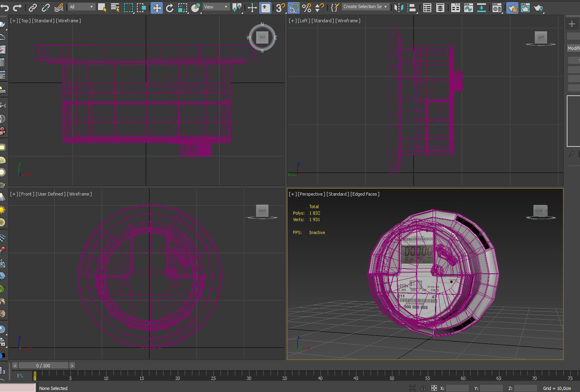The image size is (580, 392).
Task: Expand the Create Selection Set dropdown
Action: point(365,7)
